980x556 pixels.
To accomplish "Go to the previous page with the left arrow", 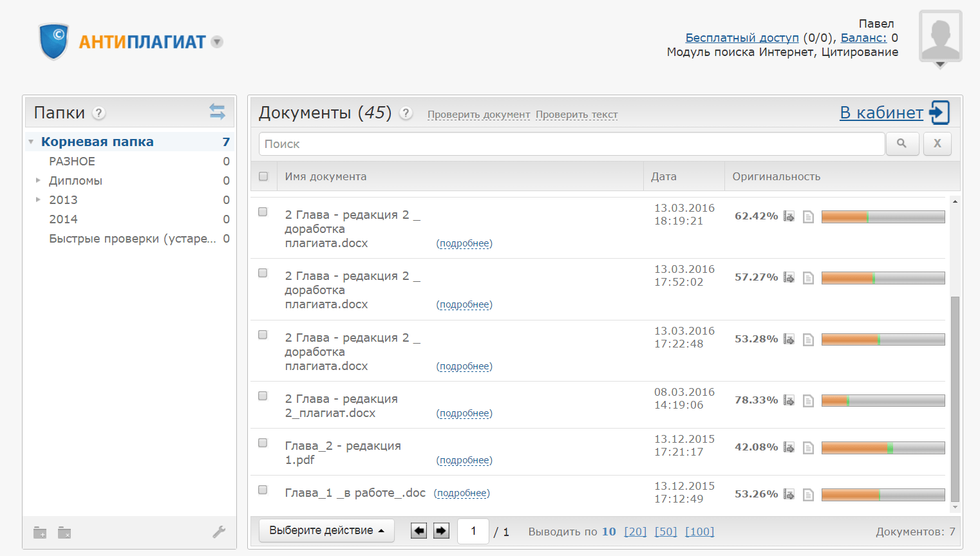I will point(419,531).
